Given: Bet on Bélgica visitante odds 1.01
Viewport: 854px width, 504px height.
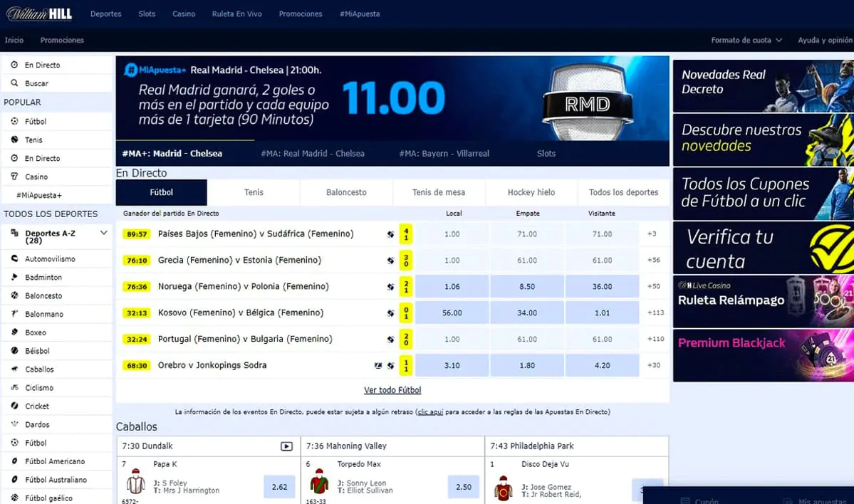Looking at the screenshot, I should [603, 313].
